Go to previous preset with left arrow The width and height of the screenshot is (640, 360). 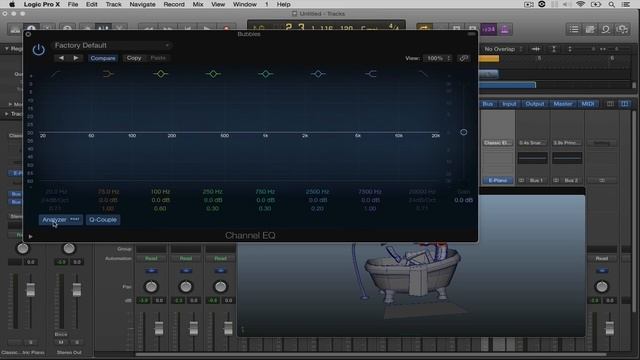61,58
